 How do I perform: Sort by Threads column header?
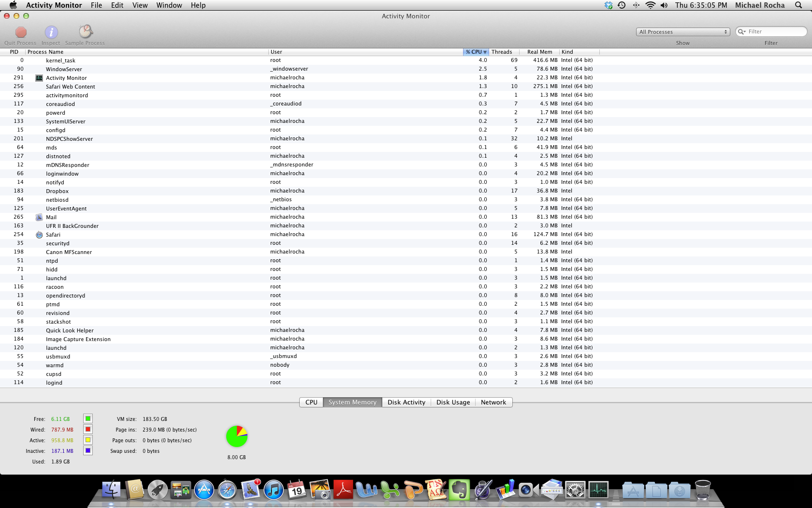pyautogui.click(x=504, y=52)
